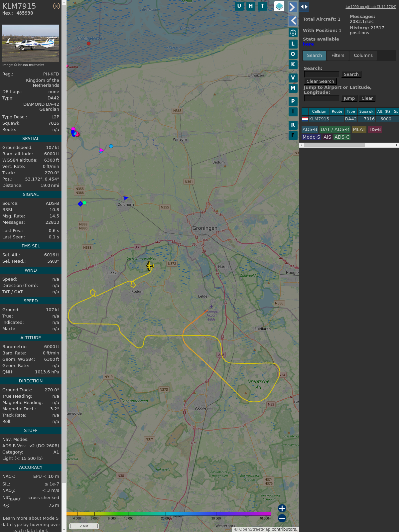Open the settings gear on map

293,33
